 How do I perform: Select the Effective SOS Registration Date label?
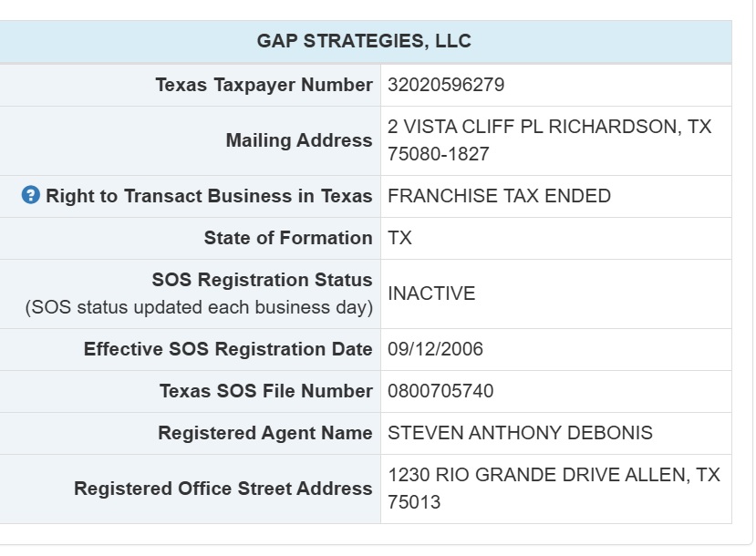click(x=228, y=349)
